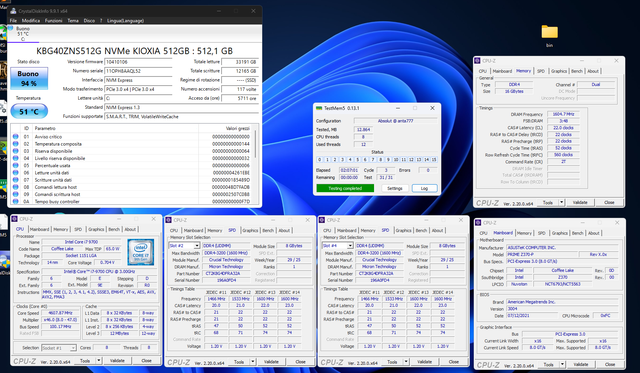Image resolution: width=640 pixels, height=373 pixels.
Task: Switch to Memory tab in Slot #2 SPD window
Action: [215, 231]
